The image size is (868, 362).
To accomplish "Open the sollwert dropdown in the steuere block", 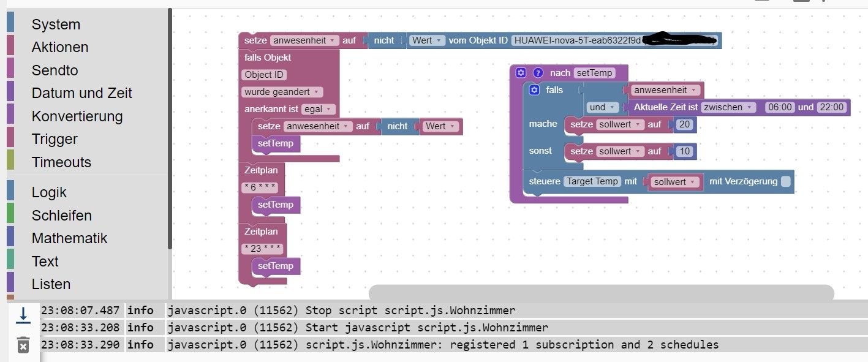I will (x=675, y=182).
